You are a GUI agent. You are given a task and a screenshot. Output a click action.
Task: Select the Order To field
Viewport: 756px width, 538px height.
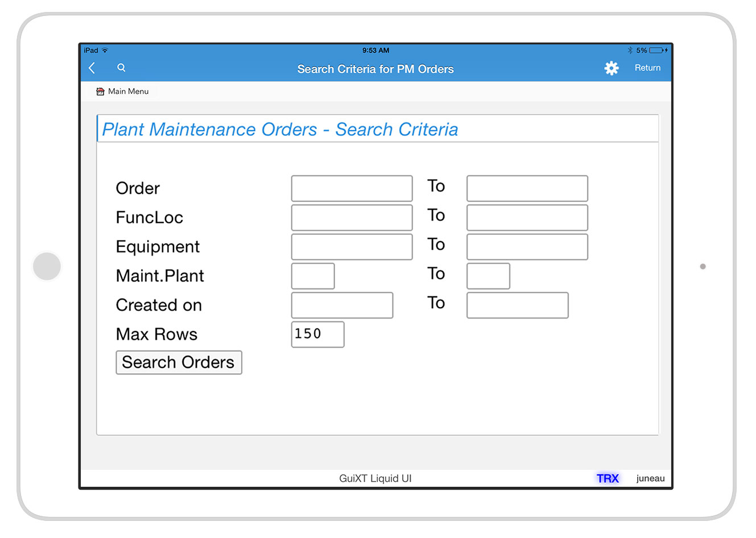click(x=527, y=188)
